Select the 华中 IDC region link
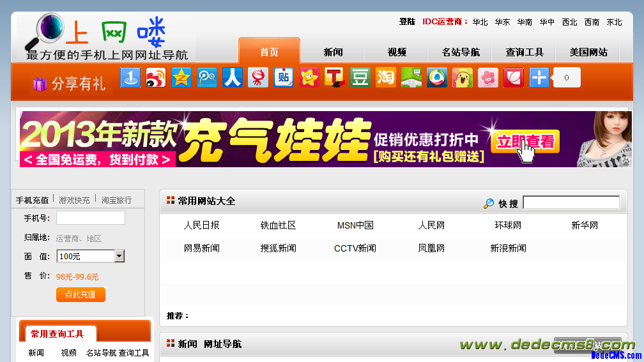Viewport: 644px width, 362px height. pos(547,22)
